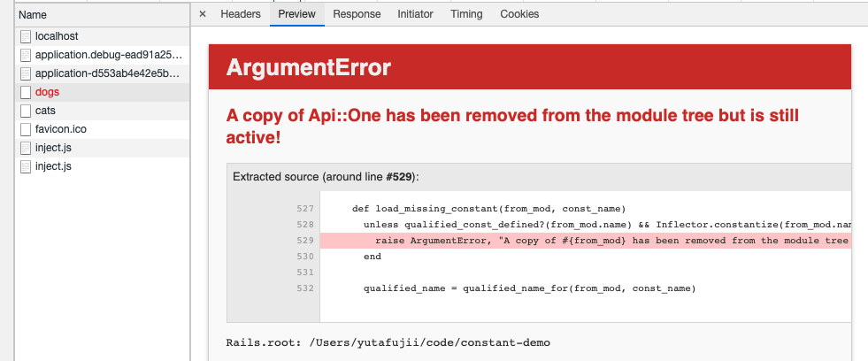Select the localhost request
This screenshot has height=361, width=868.
click(103, 36)
